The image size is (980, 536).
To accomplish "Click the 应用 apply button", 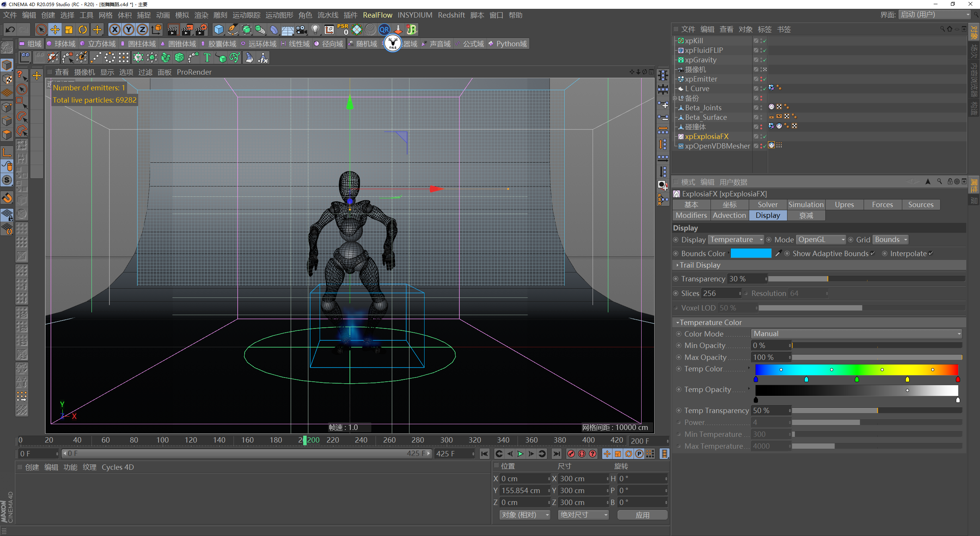I will [642, 515].
